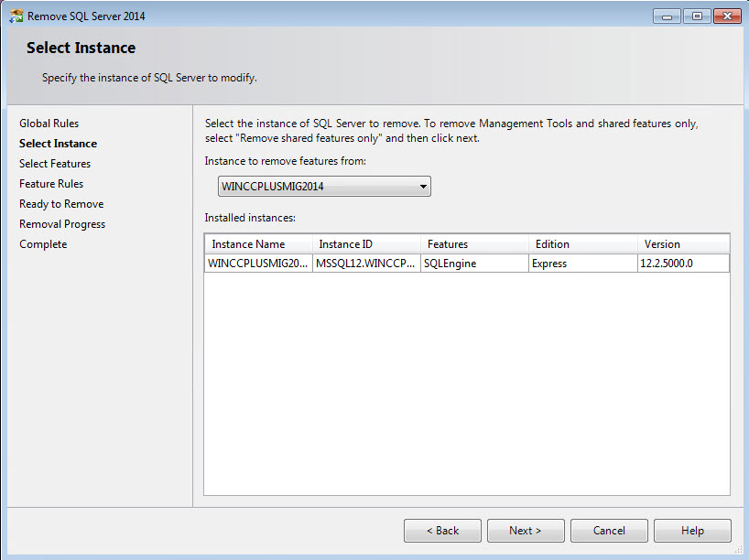This screenshot has height=560, width=749.
Task: Select the Complete step in sidebar
Action: [x=43, y=244]
